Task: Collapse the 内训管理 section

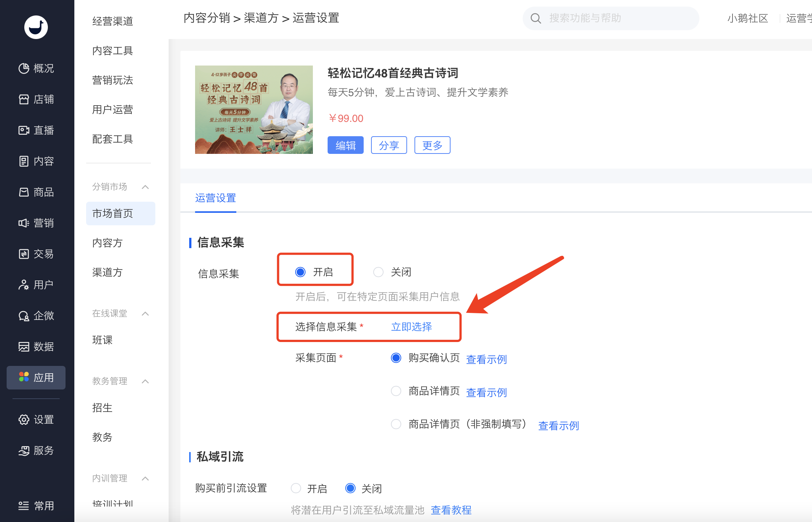Action: coord(145,479)
